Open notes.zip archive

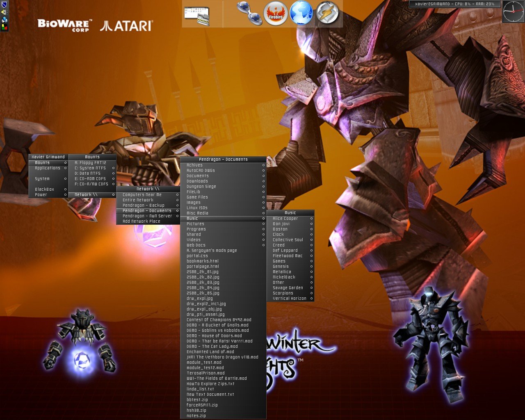click(223, 416)
